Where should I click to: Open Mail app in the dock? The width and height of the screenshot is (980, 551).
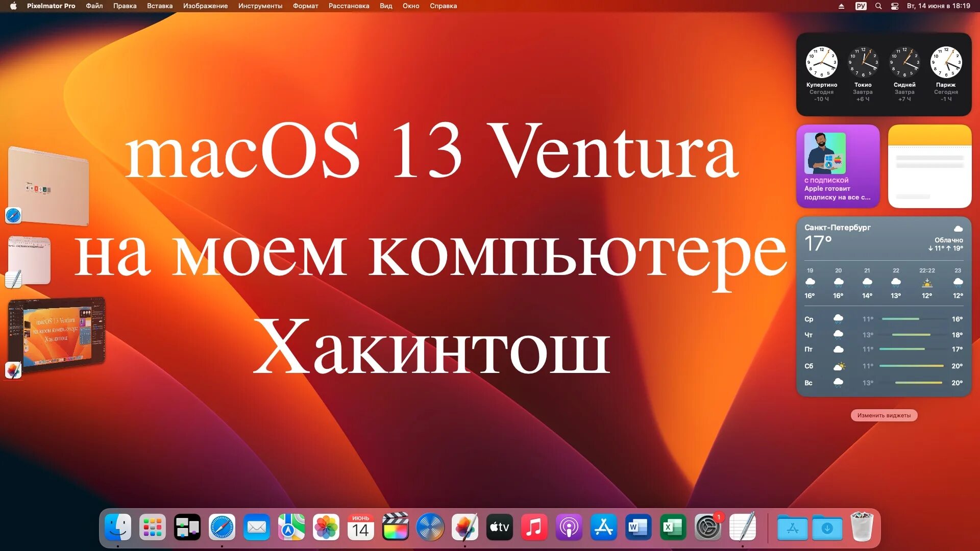(257, 527)
